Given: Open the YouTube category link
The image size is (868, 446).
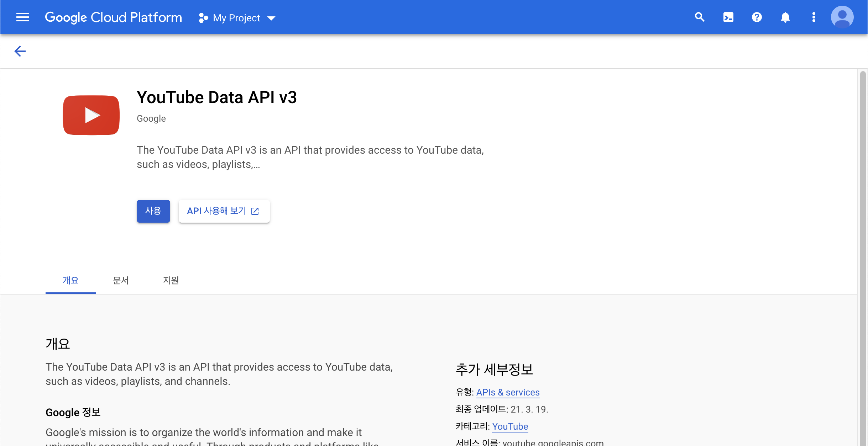Looking at the screenshot, I should pyautogui.click(x=510, y=426).
